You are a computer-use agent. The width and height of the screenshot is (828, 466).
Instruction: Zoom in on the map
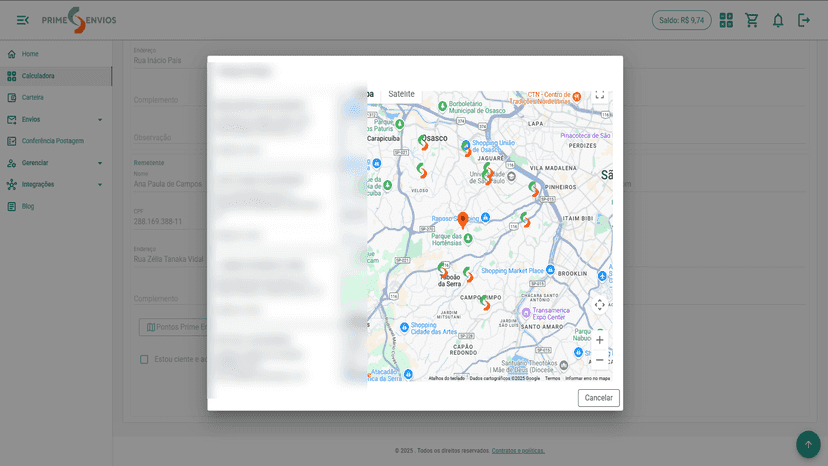point(599,340)
